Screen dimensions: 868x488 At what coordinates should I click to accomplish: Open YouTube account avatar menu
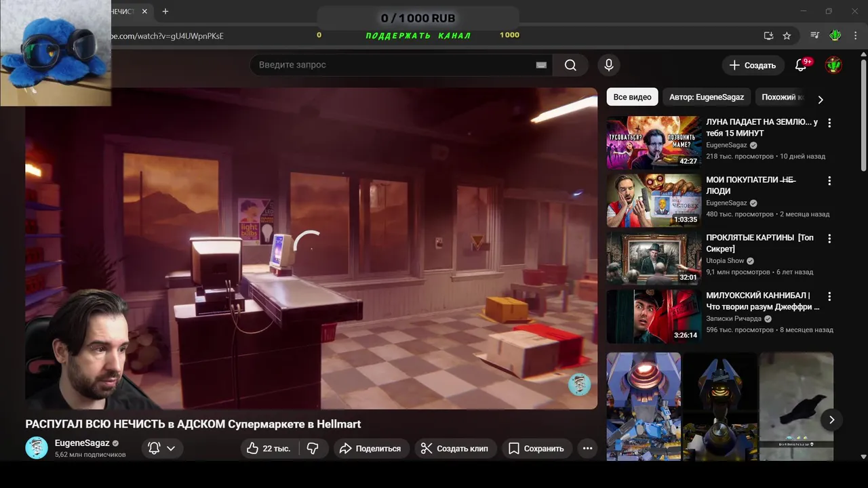(833, 65)
